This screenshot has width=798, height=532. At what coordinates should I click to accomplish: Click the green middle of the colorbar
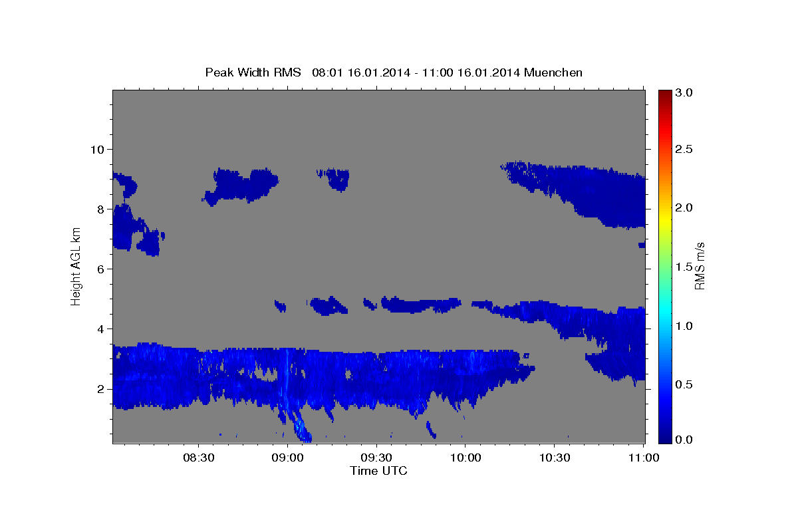(664, 266)
